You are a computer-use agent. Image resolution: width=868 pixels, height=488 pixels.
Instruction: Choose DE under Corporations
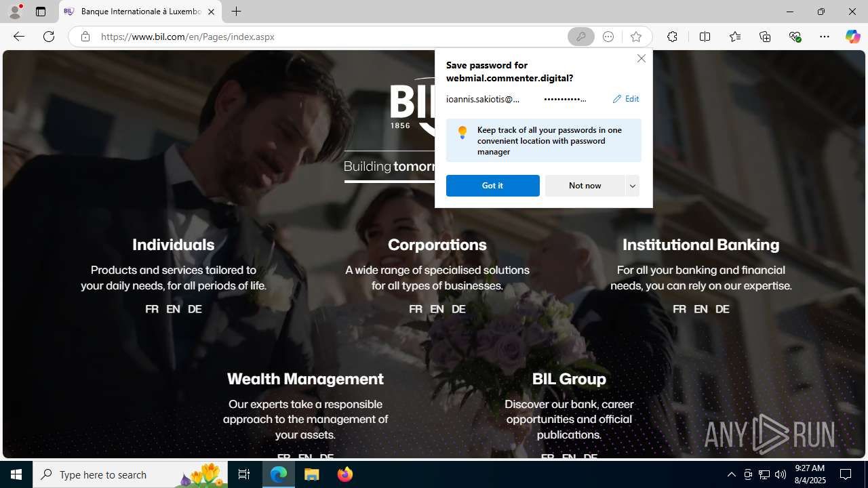(458, 309)
